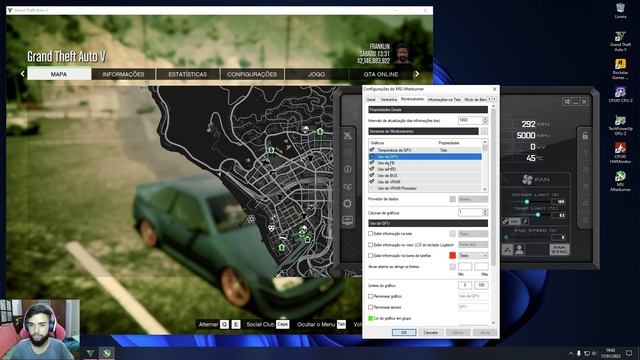Open CONFIGURAÇÕES tab in GTA menu
The image size is (640, 360).
[252, 74]
